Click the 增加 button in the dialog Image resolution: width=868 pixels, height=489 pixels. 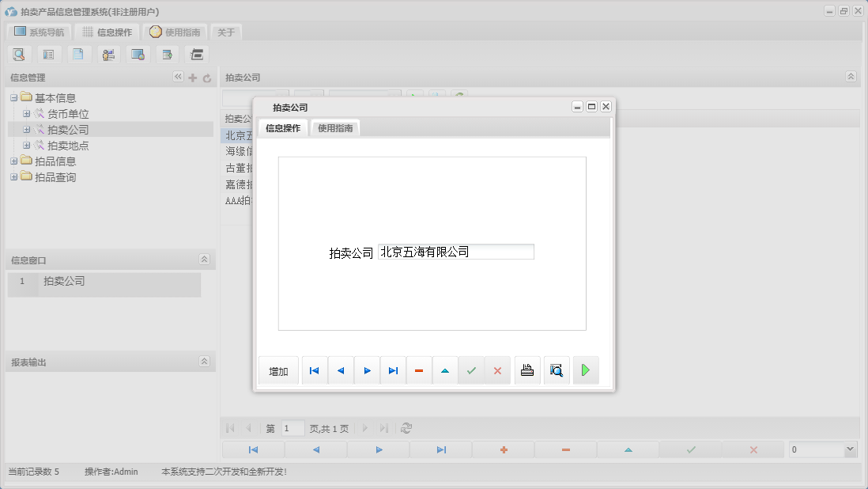[278, 370]
